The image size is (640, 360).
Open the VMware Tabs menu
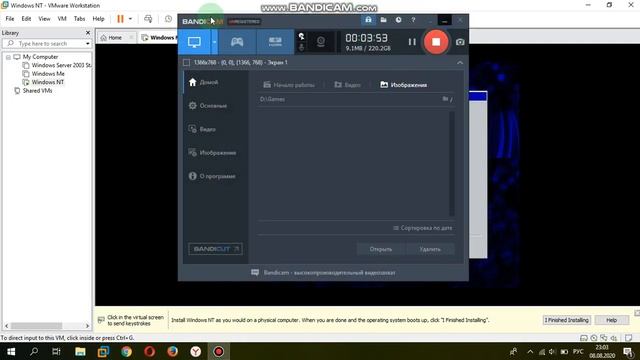pyautogui.click(x=79, y=19)
